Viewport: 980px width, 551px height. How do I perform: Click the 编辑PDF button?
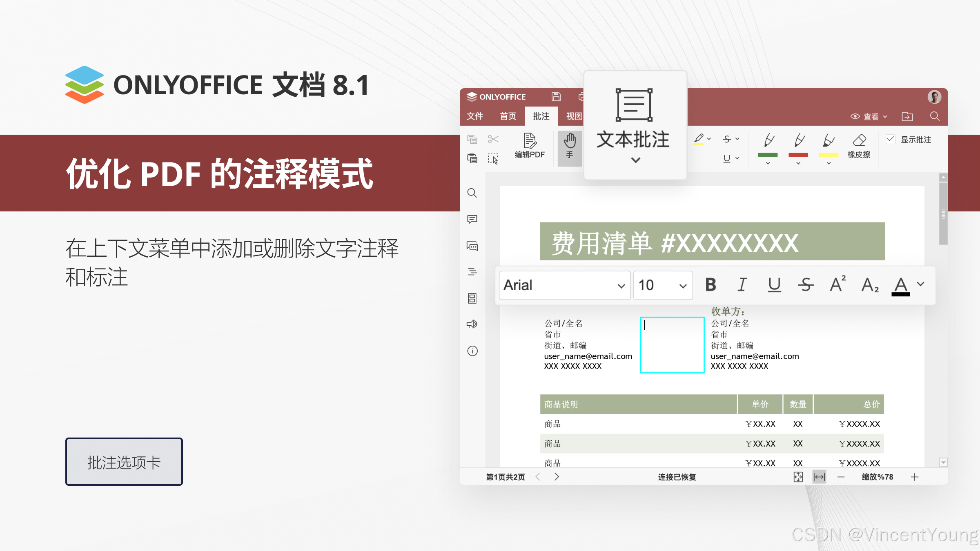(530, 146)
